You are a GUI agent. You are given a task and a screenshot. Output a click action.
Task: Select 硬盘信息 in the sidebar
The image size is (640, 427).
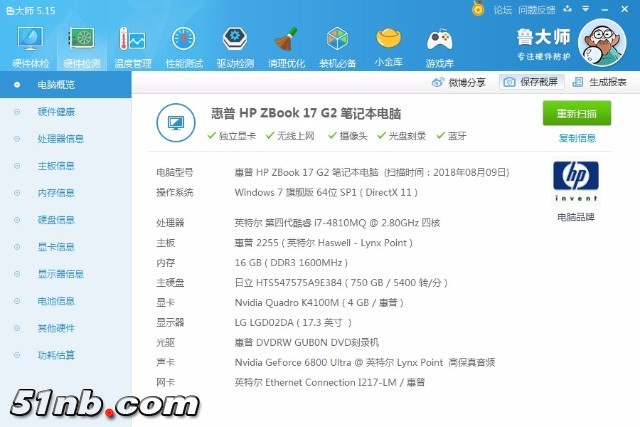[x=56, y=220]
